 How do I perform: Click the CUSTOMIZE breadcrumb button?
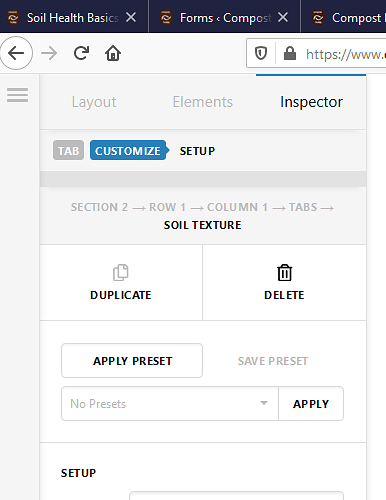(x=129, y=151)
